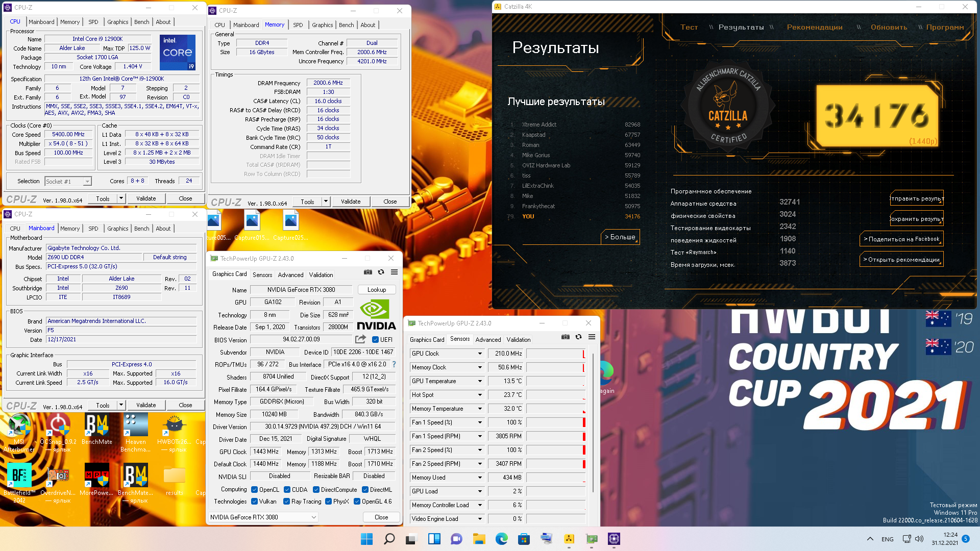This screenshot has height=551, width=980.
Task: Click Поделиться на Facebook button
Action: click(x=901, y=239)
